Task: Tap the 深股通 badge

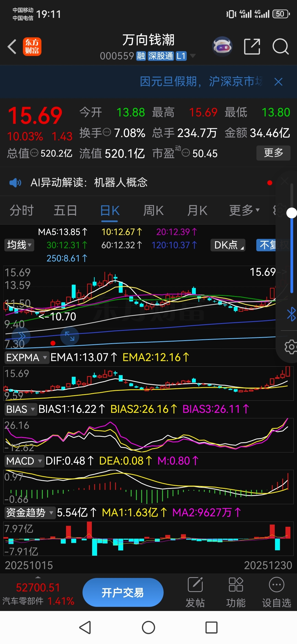Action: (x=161, y=56)
